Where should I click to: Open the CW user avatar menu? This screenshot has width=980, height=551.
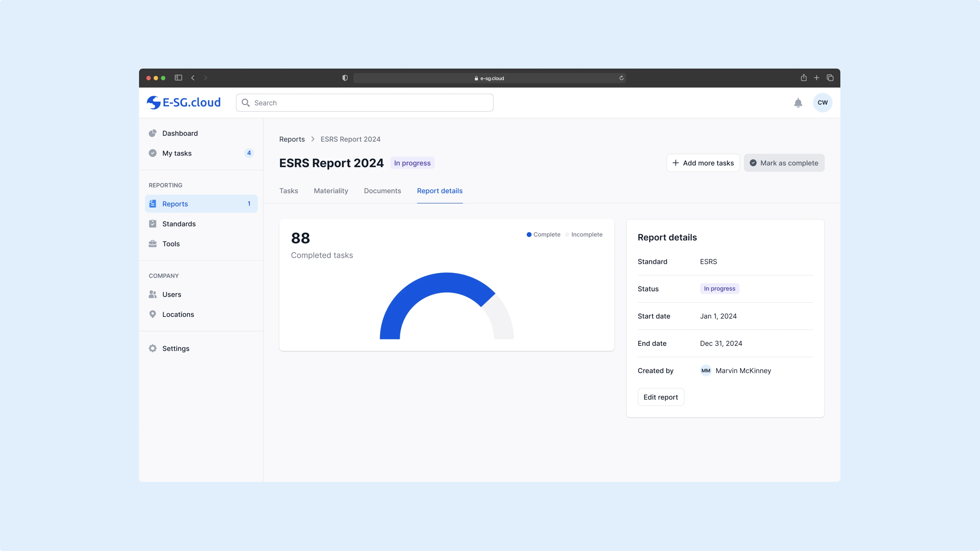click(822, 103)
